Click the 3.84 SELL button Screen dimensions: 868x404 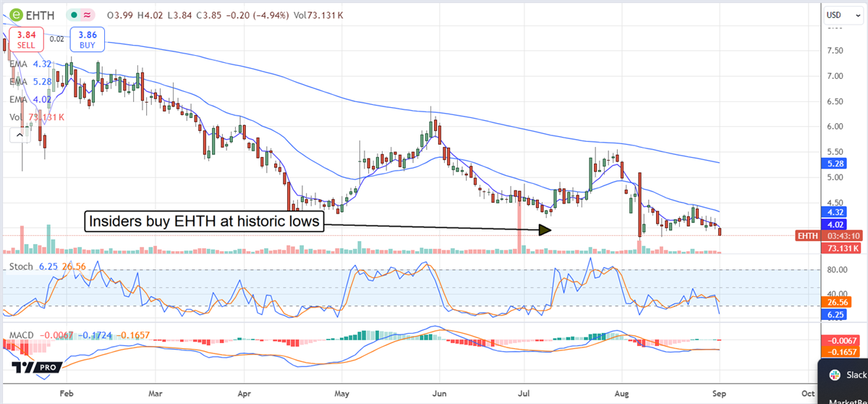pyautogui.click(x=26, y=39)
